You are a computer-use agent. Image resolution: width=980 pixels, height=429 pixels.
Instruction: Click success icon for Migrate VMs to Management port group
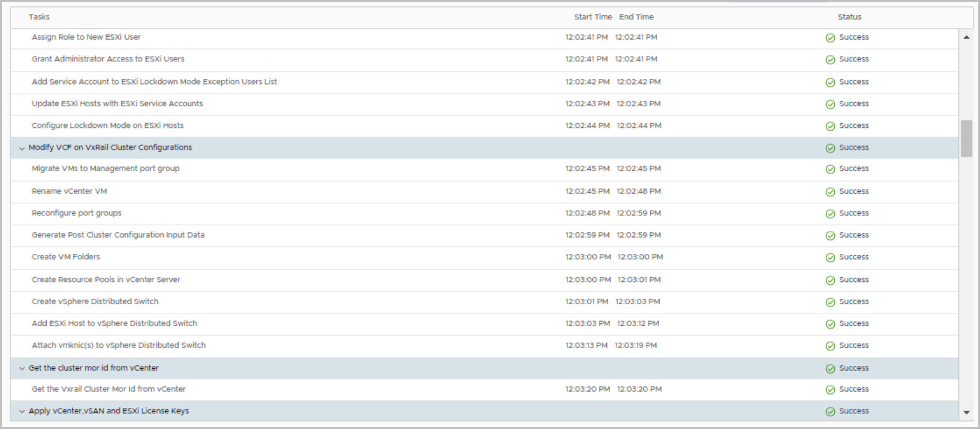pyautogui.click(x=830, y=169)
